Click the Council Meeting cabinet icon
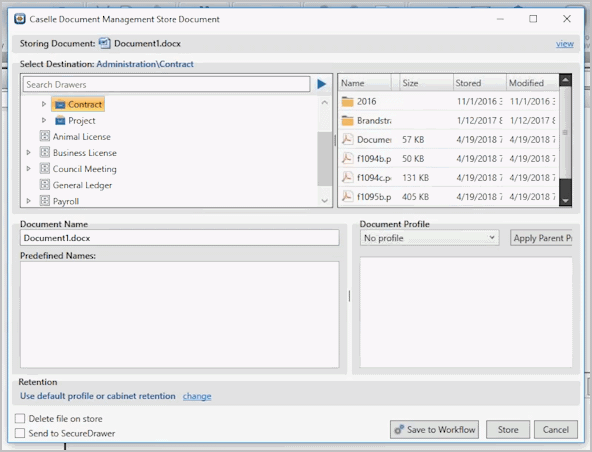Viewport: 592px width, 452px height. tap(45, 168)
